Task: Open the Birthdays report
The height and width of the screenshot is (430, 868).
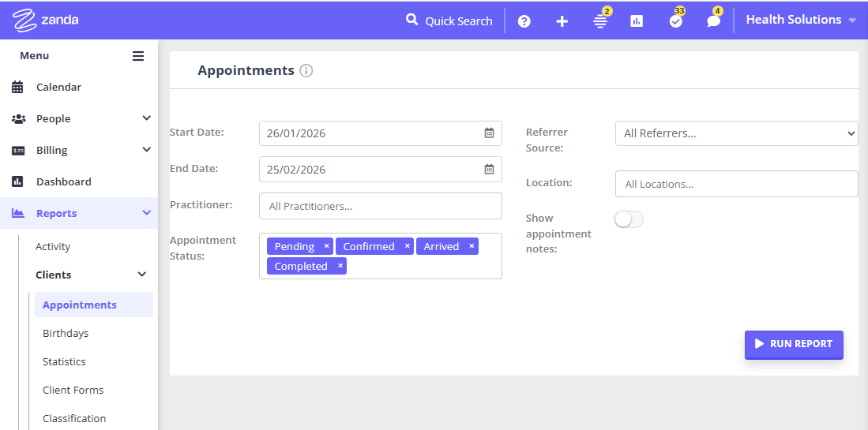Action: pyautogui.click(x=66, y=333)
